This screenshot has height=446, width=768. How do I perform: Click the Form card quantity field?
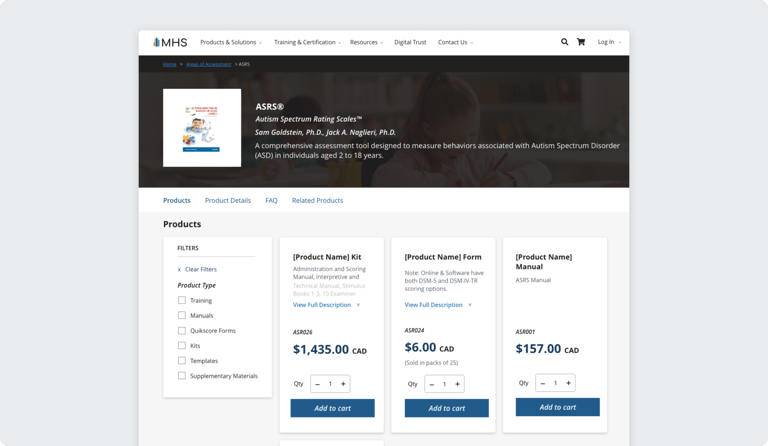444,384
